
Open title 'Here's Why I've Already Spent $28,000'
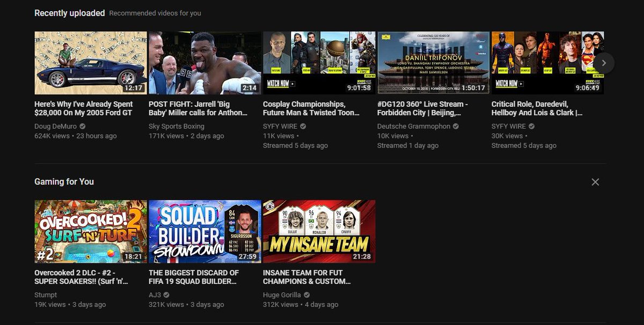pyautogui.click(x=83, y=108)
